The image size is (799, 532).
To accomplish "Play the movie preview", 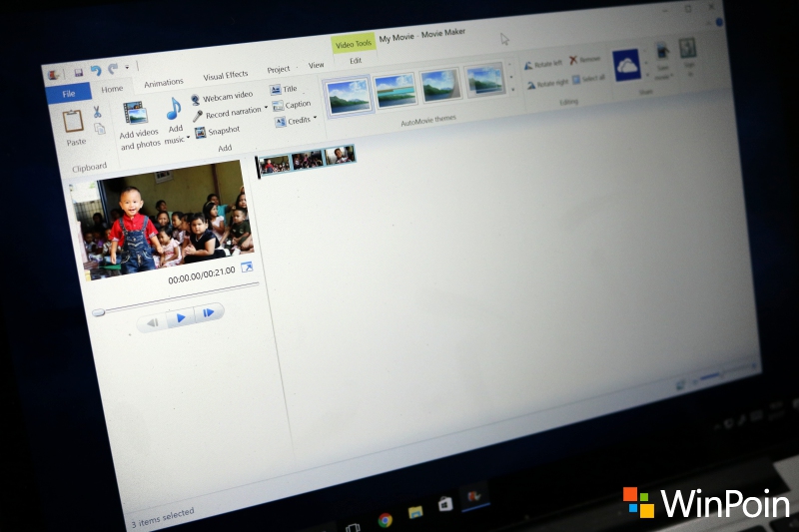I will (181, 317).
